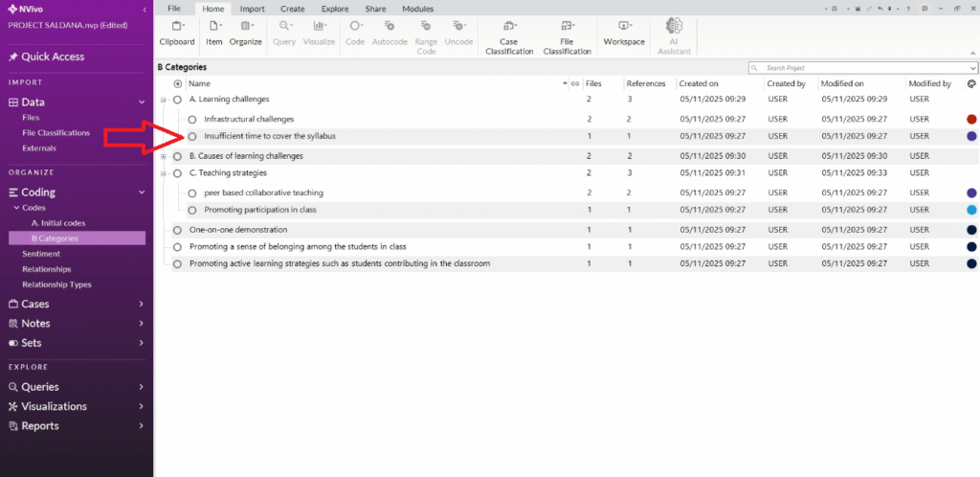Click the Clipboard icon in the ribbon
The height and width of the screenshot is (477, 980).
pos(176,27)
